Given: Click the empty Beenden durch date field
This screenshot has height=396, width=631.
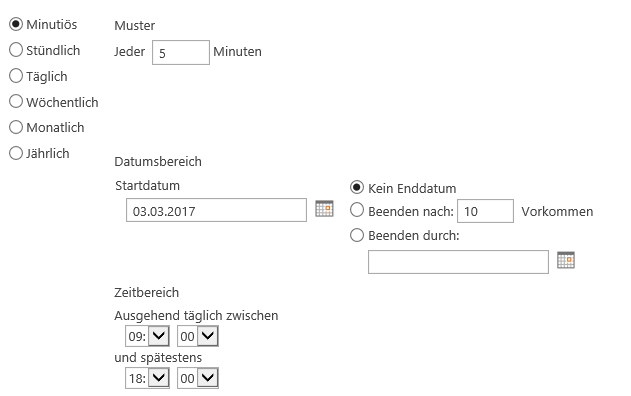Looking at the screenshot, I should tap(458, 262).
